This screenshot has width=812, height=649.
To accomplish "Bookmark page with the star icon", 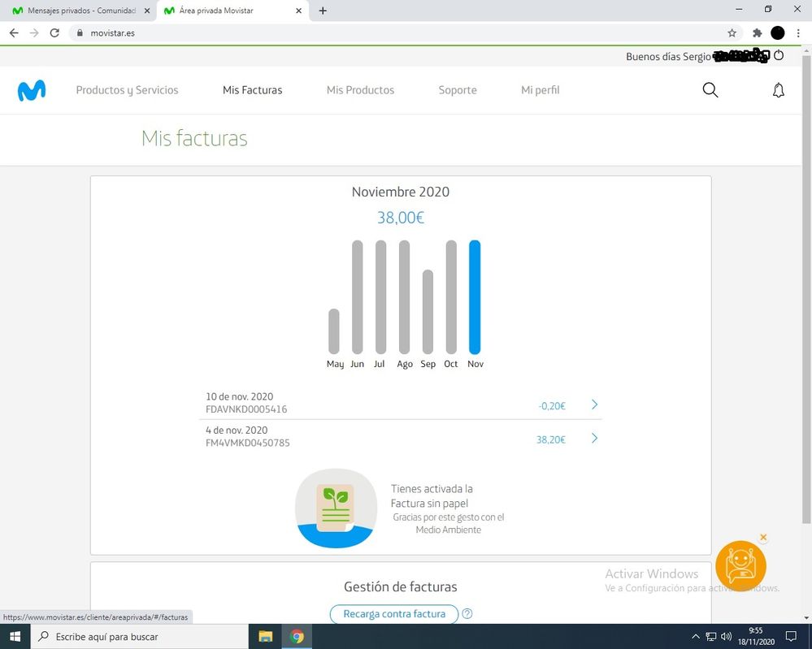I will [732, 33].
